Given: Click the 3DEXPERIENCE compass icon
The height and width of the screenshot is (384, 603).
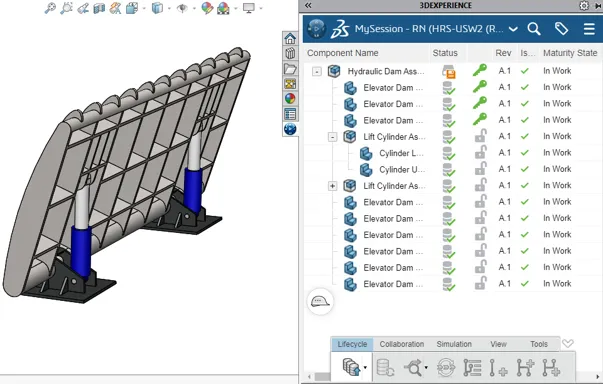Looking at the screenshot, I should [x=317, y=29].
